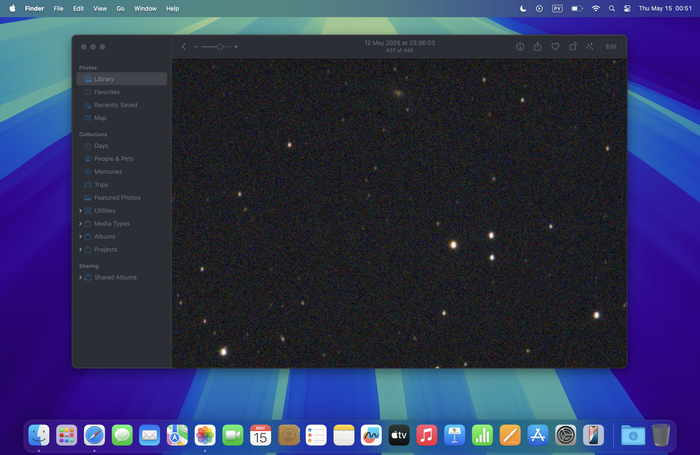Open the Share menu icon
Screen dimensions: 700x455
point(538,46)
